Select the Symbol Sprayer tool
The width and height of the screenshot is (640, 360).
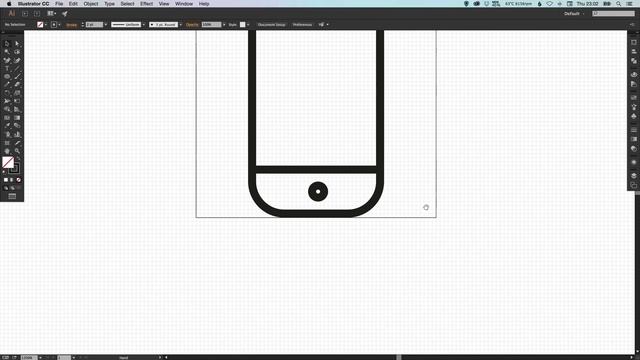pos(7,134)
